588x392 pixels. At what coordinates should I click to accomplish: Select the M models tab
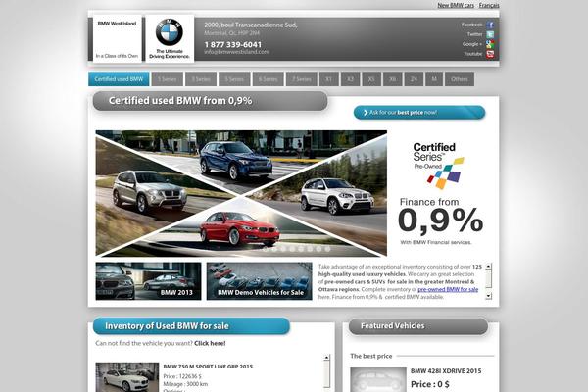point(434,79)
